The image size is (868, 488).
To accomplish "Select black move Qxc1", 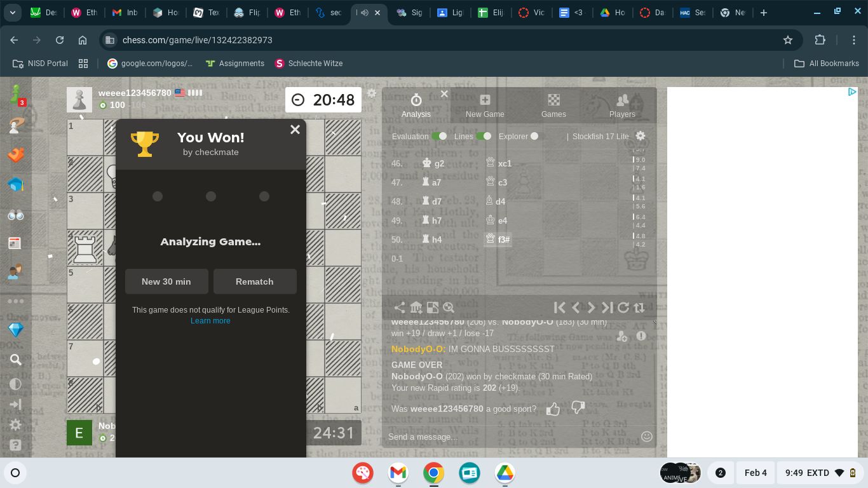I will pos(499,163).
